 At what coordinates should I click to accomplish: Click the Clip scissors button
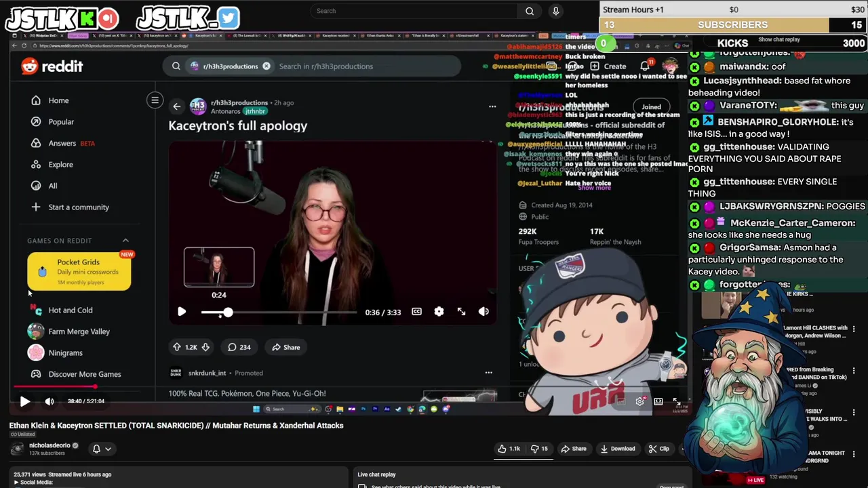coord(659,449)
